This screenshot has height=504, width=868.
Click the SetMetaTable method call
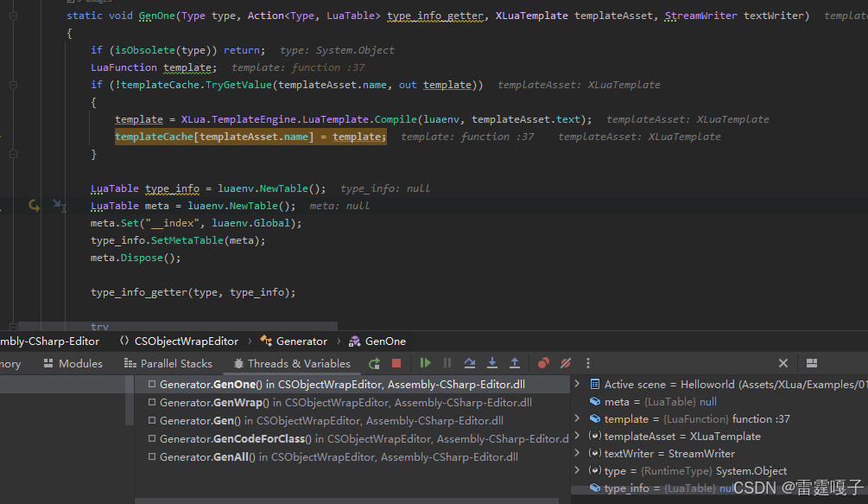[x=187, y=240]
